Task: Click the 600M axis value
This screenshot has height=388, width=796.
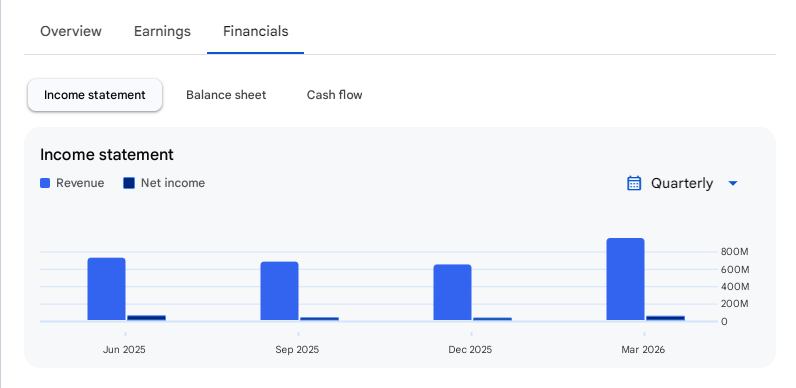Action: click(735, 269)
